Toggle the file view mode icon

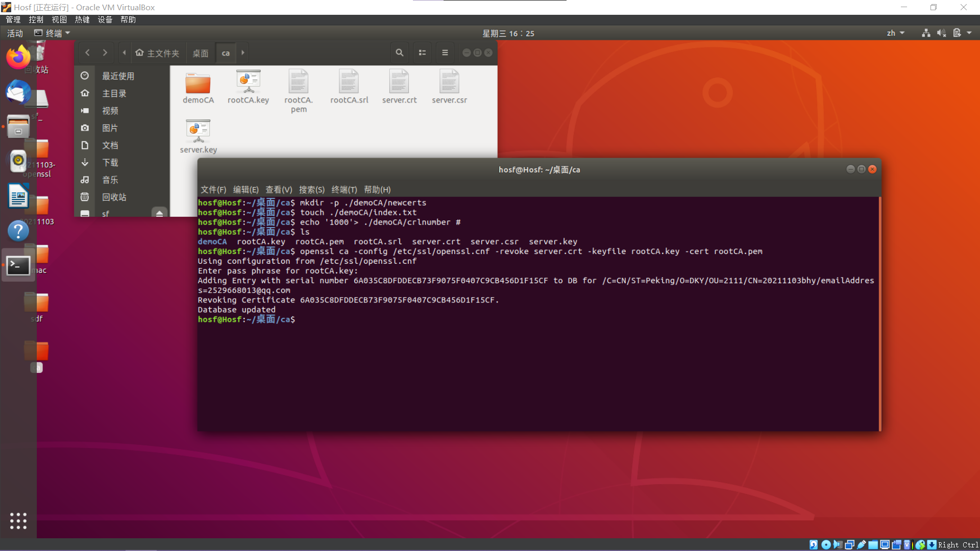point(422,53)
